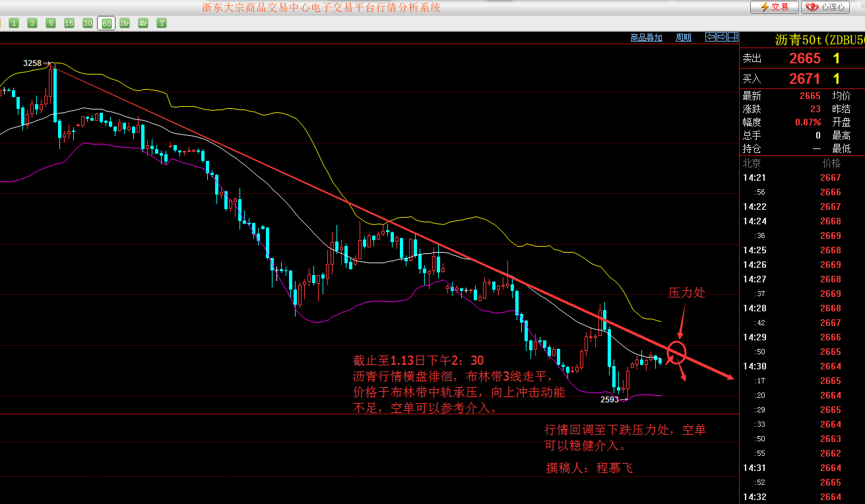Open the 周期 period link
The image size is (865, 504).
(684, 38)
